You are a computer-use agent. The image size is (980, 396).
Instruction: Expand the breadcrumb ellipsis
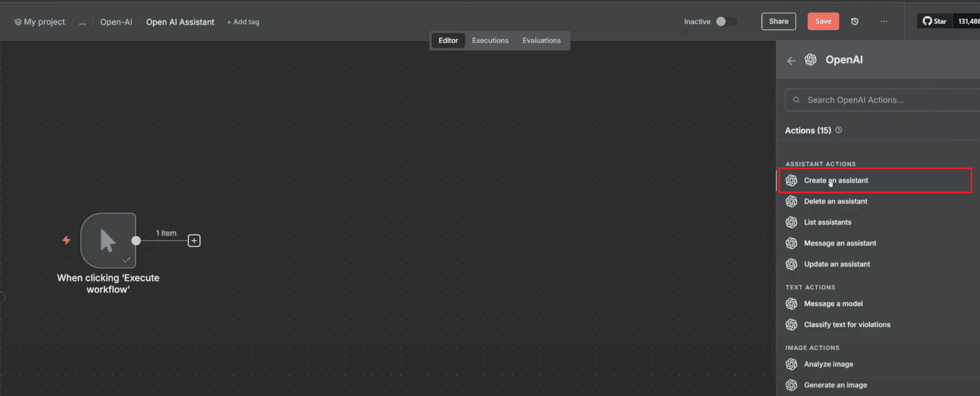82,22
